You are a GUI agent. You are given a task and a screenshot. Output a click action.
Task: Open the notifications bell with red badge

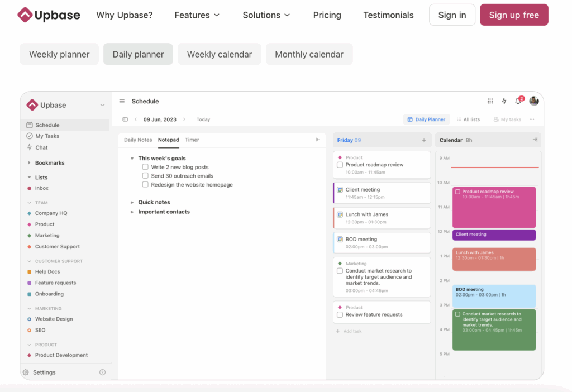coord(519,101)
